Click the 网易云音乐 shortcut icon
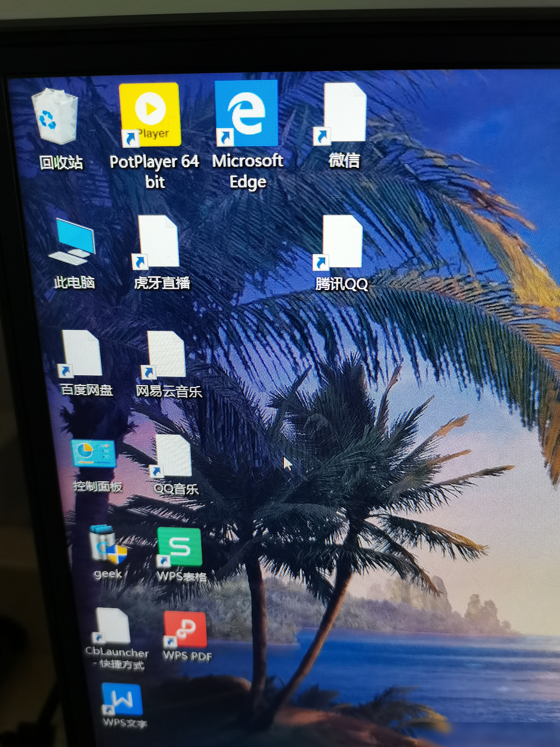This screenshot has height=747, width=560. pyautogui.click(x=164, y=355)
